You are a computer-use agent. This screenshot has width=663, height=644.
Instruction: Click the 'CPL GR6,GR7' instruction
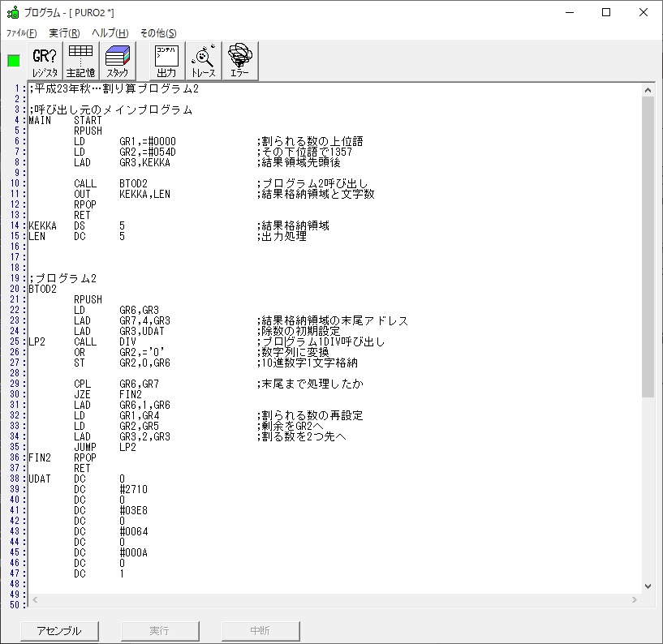[x=116, y=384]
